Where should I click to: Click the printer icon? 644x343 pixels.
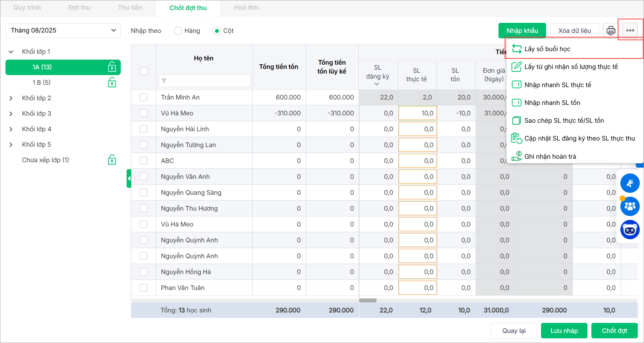coord(611,31)
